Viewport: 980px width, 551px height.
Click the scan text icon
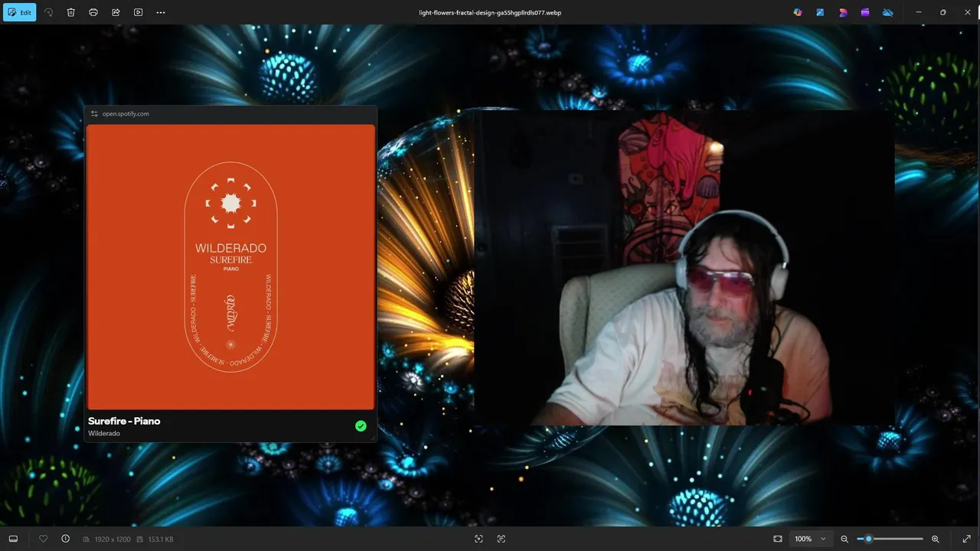point(501,539)
